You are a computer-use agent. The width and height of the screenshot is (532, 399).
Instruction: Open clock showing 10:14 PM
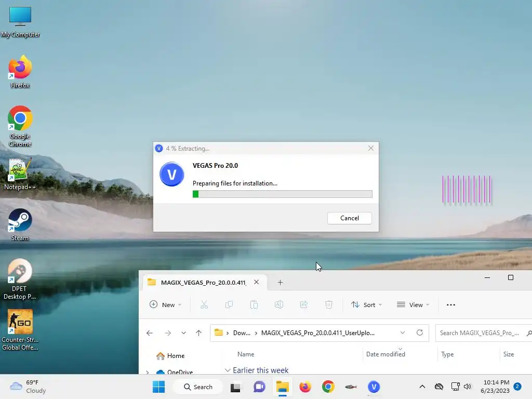[495, 387]
